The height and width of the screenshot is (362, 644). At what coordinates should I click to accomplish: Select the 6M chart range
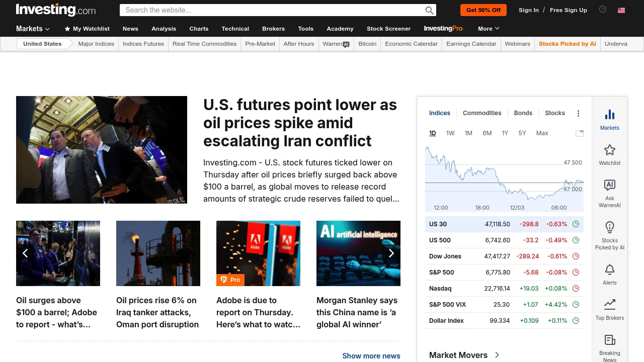point(487,133)
